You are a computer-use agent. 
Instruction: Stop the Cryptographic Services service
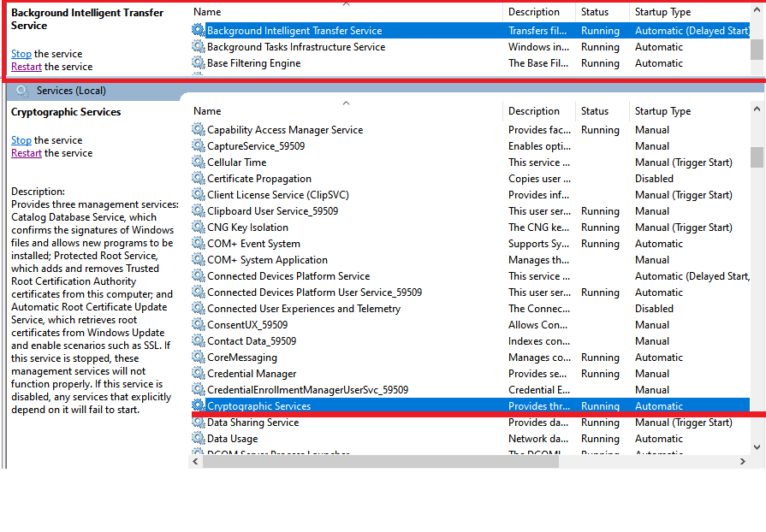pos(21,140)
